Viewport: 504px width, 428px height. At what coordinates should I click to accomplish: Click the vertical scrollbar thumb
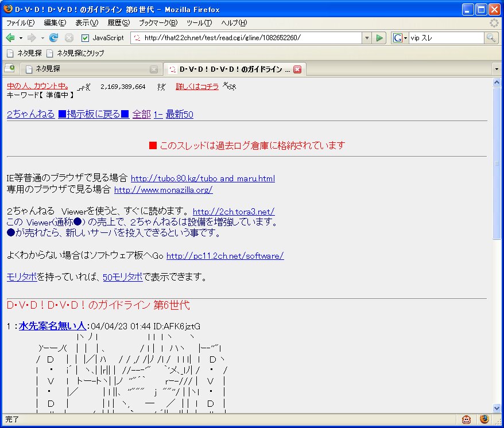tap(497, 164)
